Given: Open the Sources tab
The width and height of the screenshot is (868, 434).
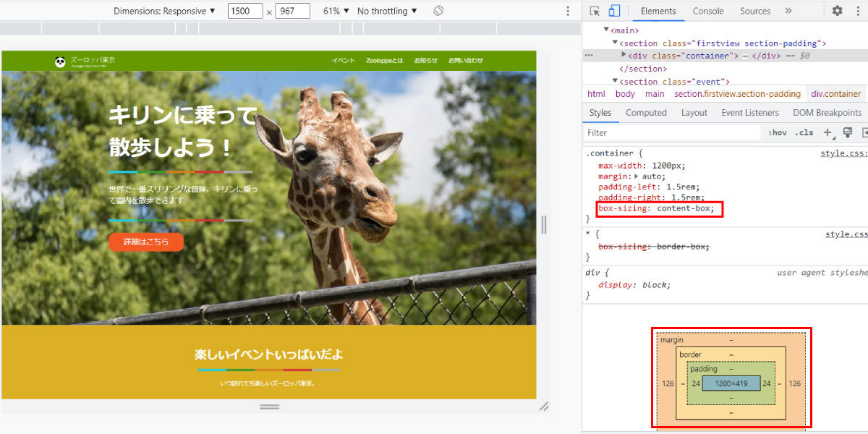Looking at the screenshot, I should coord(755,11).
